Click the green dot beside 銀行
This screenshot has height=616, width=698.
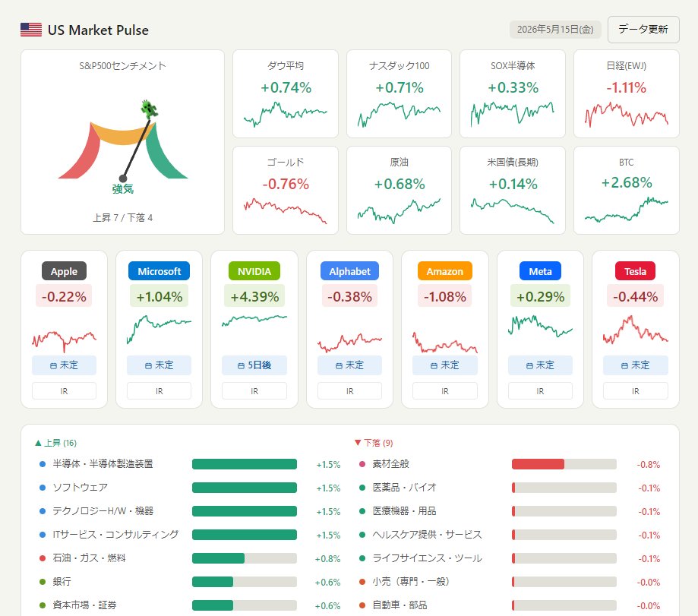(43, 582)
